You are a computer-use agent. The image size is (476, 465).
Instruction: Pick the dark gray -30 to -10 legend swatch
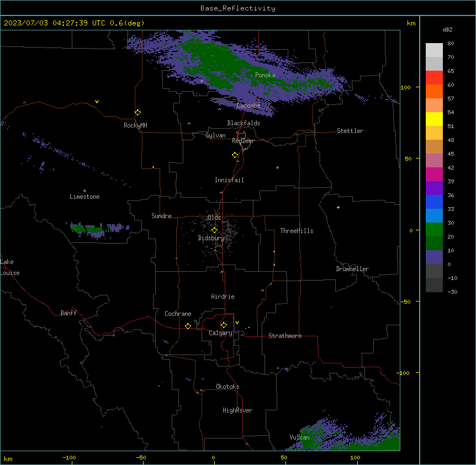(x=434, y=285)
